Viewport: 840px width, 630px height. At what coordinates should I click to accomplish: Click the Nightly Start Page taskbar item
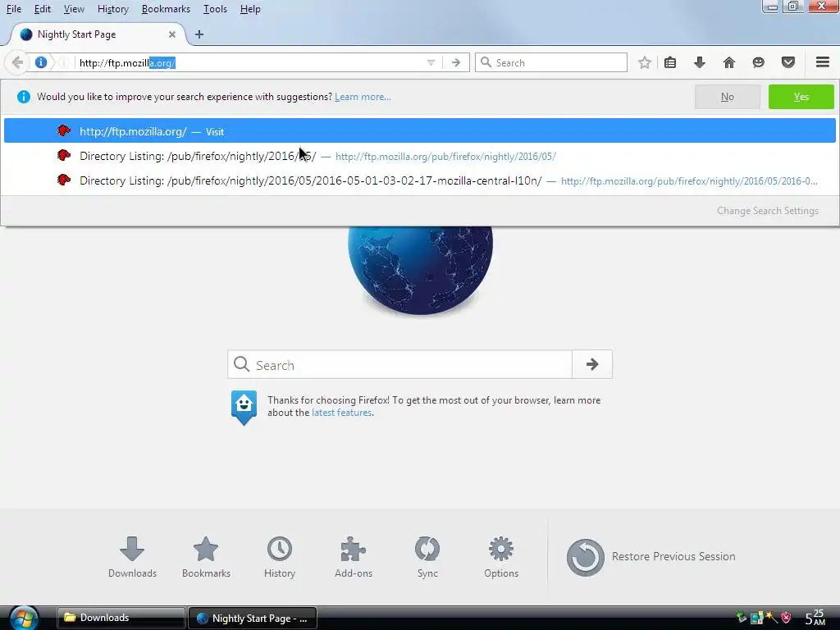pyautogui.click(x=253, y=618)
